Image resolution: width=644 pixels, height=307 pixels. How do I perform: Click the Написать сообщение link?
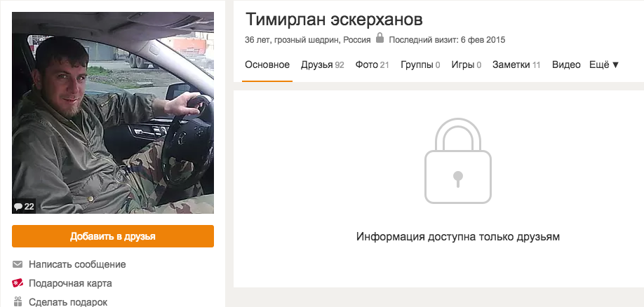(x=77, y=264)
